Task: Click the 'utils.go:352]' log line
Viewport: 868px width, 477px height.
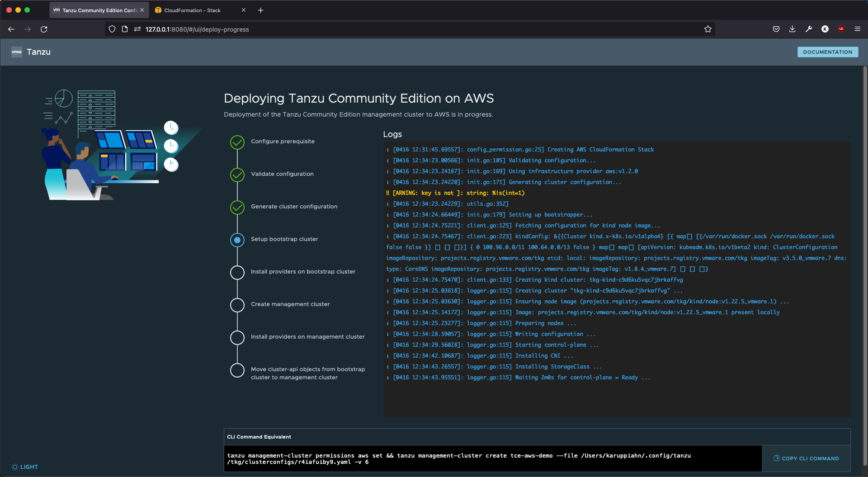Action: tap(448, 204)
